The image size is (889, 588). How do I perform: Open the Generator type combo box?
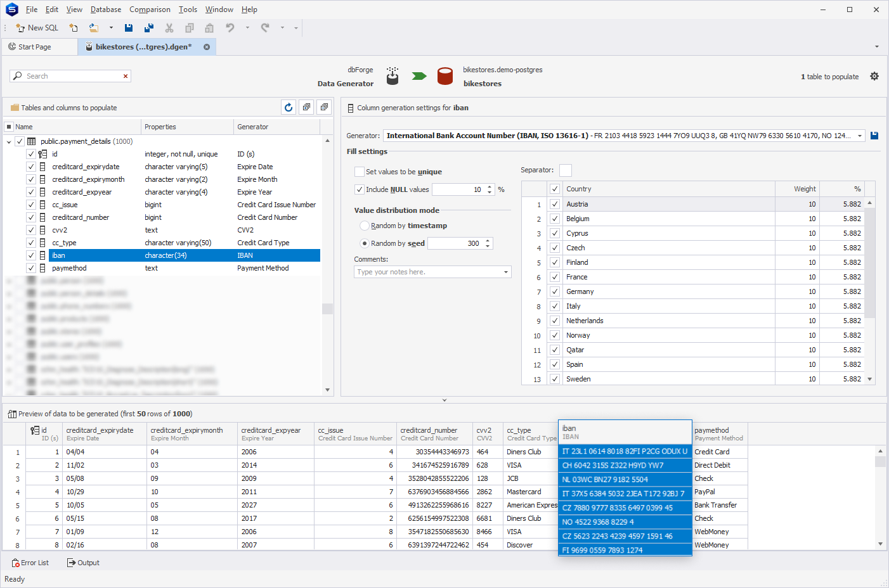624,136
